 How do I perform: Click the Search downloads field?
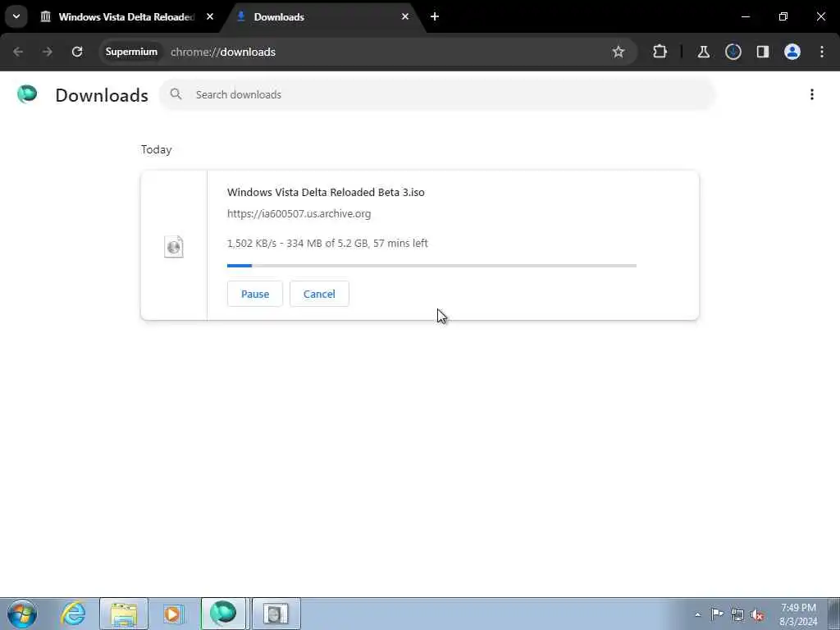[x=436, y=94]
